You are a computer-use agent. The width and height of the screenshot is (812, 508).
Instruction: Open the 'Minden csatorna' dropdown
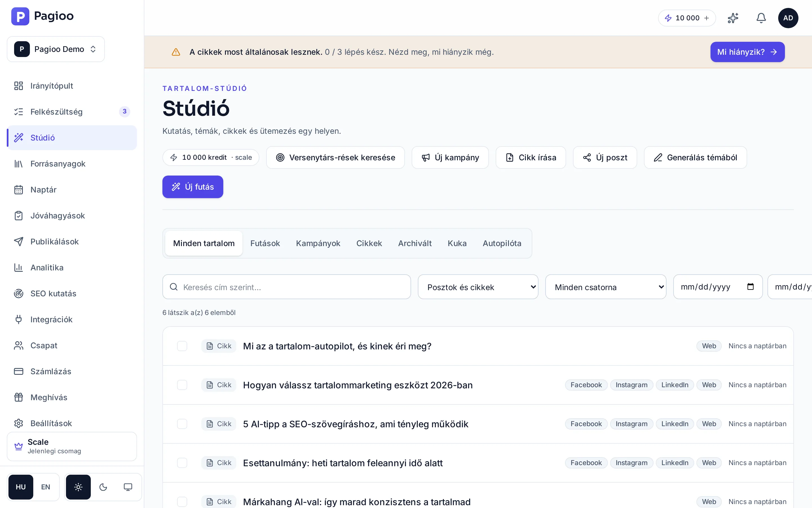pyautogui.click(x=606, y=287)
